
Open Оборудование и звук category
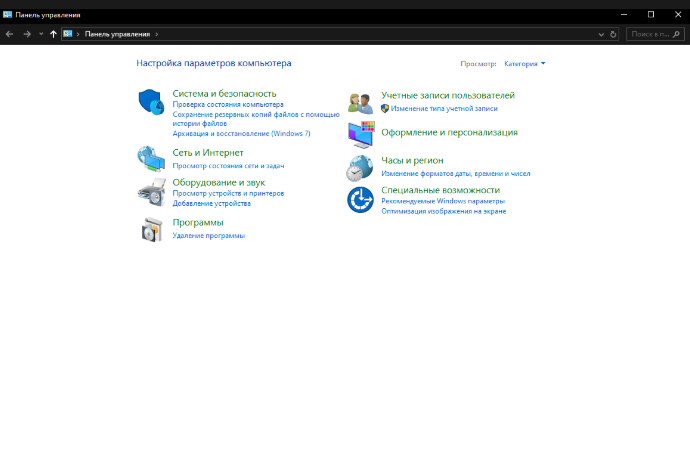tap(219, 182)
